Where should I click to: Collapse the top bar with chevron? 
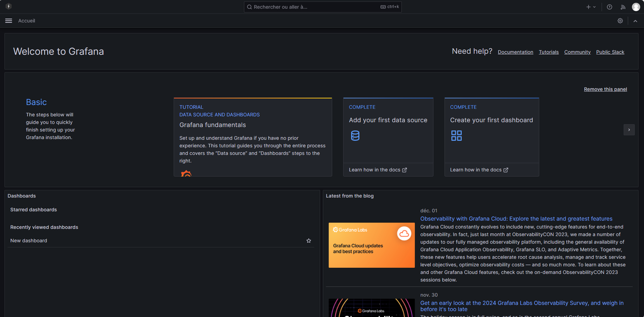635,21
